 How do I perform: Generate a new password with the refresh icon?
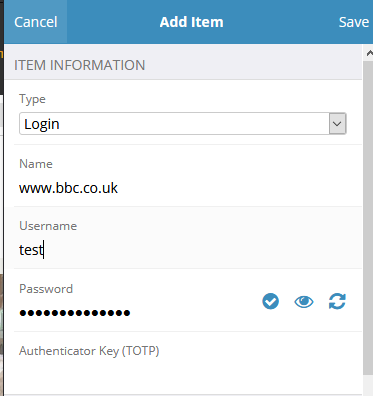[x=337, y=301]
